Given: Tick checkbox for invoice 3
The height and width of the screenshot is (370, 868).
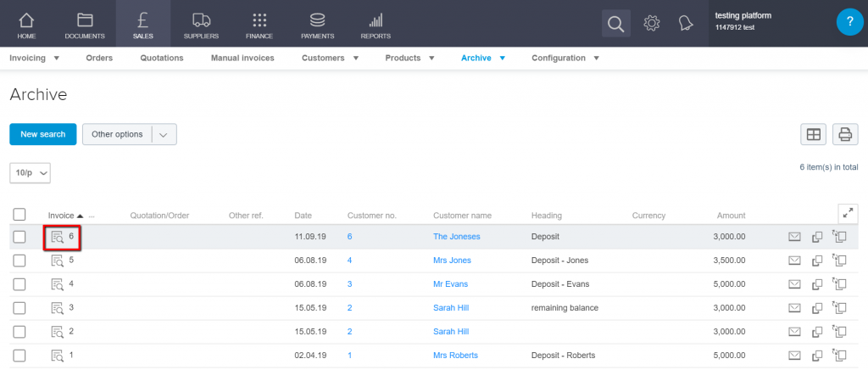Looking at the screenshot, I should pos(19,308).
